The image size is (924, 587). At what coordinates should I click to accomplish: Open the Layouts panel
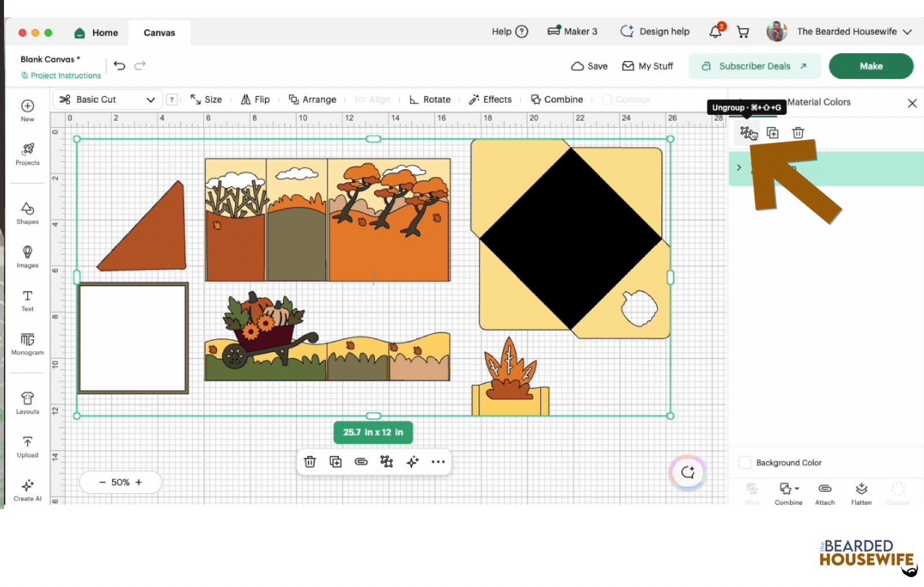coord(27,403)
